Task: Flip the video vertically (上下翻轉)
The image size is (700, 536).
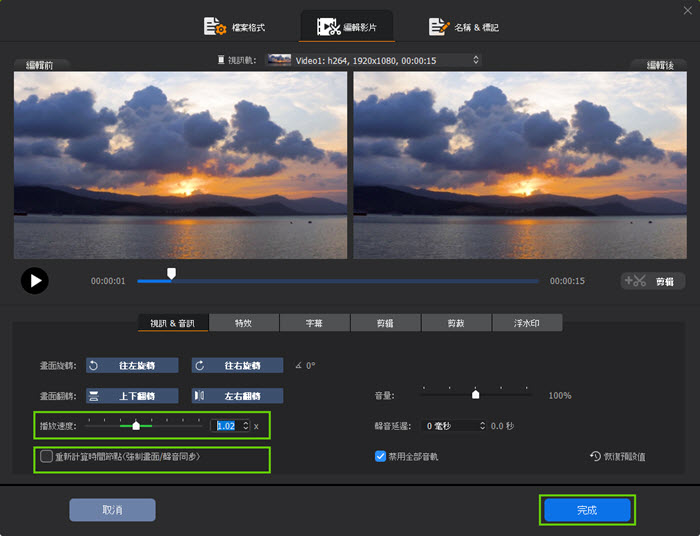Action: pyautogui.click(x=132, y=396)
